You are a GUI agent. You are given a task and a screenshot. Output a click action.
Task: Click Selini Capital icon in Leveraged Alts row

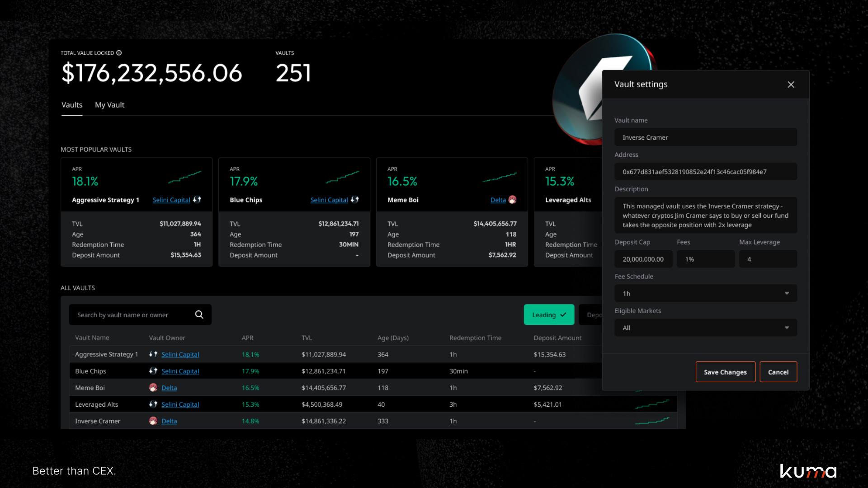(153, 404)
